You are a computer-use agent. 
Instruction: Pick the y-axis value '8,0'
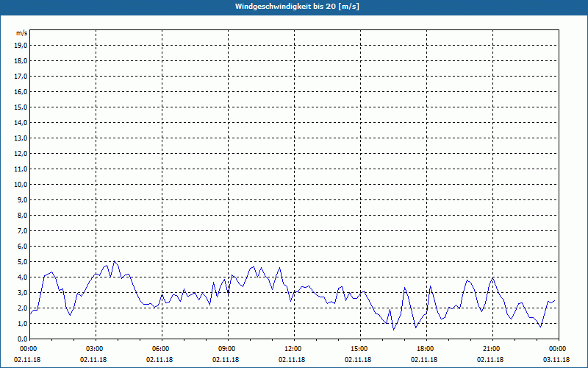22,215
